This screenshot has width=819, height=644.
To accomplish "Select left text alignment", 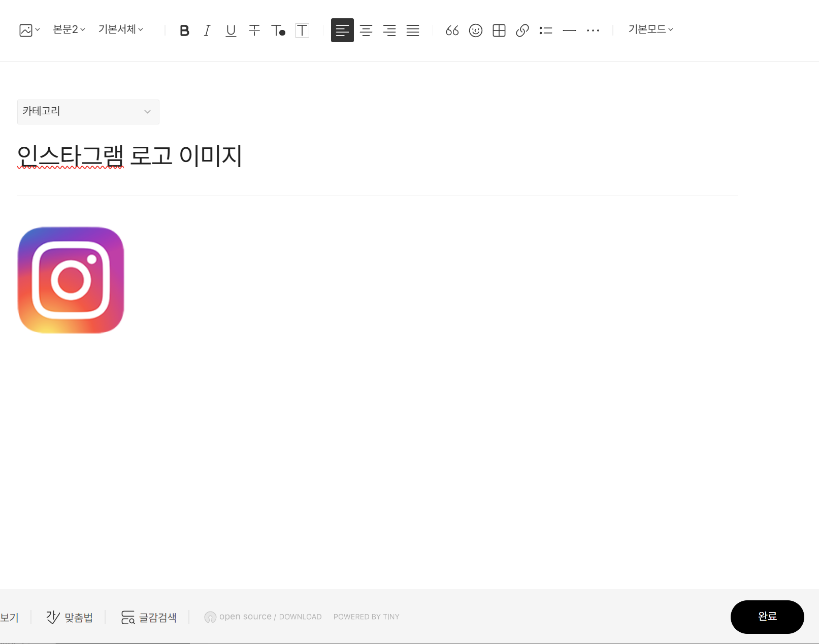I will click(x=342, y=30).
